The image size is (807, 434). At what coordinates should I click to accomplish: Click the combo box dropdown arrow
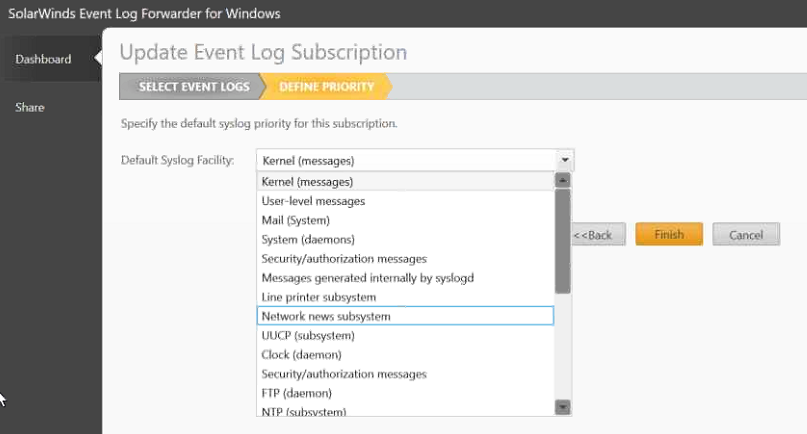tap(565, 160)
